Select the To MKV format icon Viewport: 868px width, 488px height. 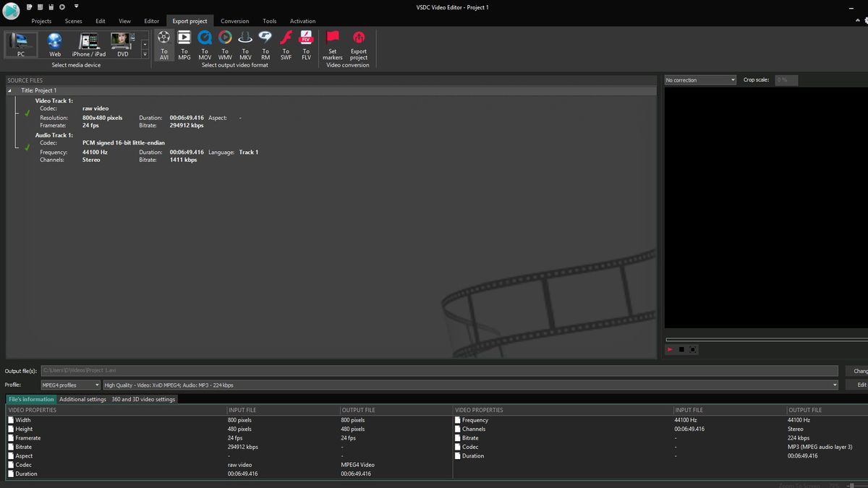(244, 43)
